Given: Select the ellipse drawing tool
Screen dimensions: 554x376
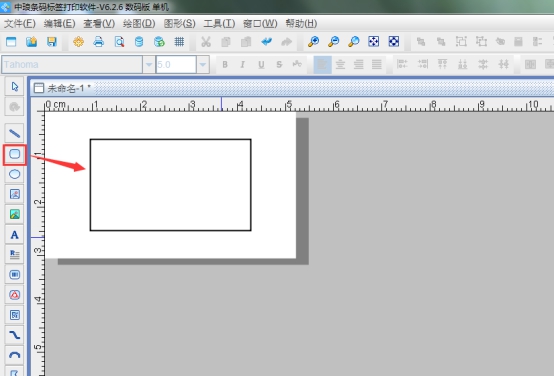Looking at the screenshot, I should [x=14, y=174].
